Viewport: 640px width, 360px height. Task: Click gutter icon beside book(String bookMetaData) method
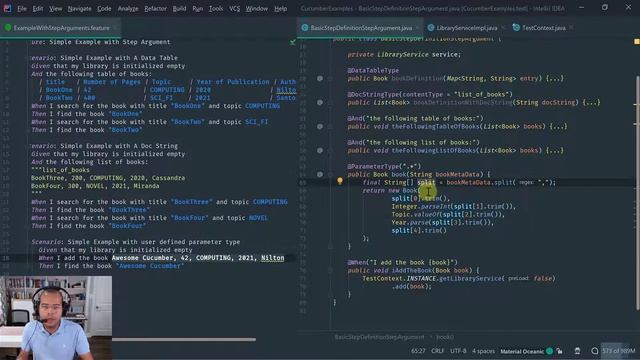click(320, 175)
